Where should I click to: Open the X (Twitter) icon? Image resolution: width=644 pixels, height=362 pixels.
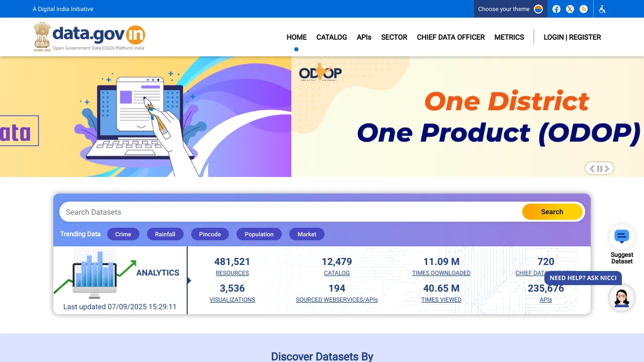570,9
